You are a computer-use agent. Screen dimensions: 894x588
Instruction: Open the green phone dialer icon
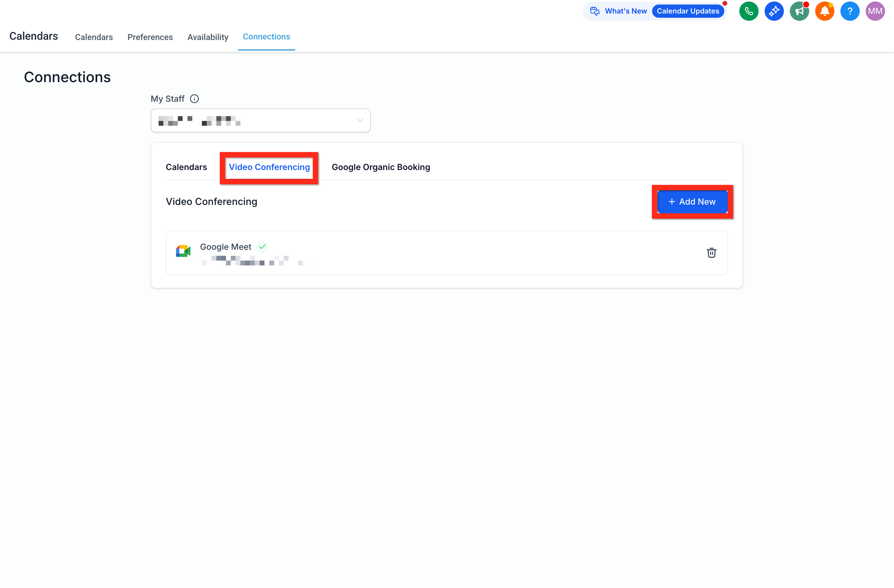(749, 11)
